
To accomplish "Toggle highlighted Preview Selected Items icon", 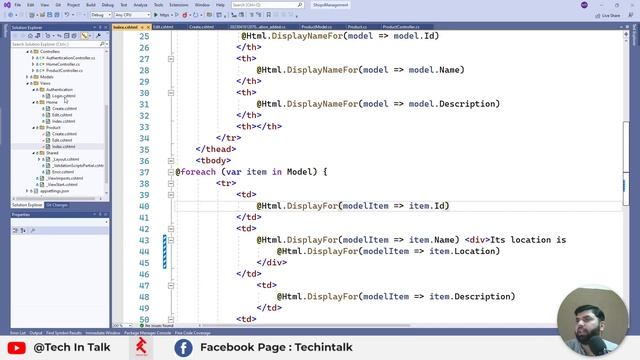I will [84, 36].
